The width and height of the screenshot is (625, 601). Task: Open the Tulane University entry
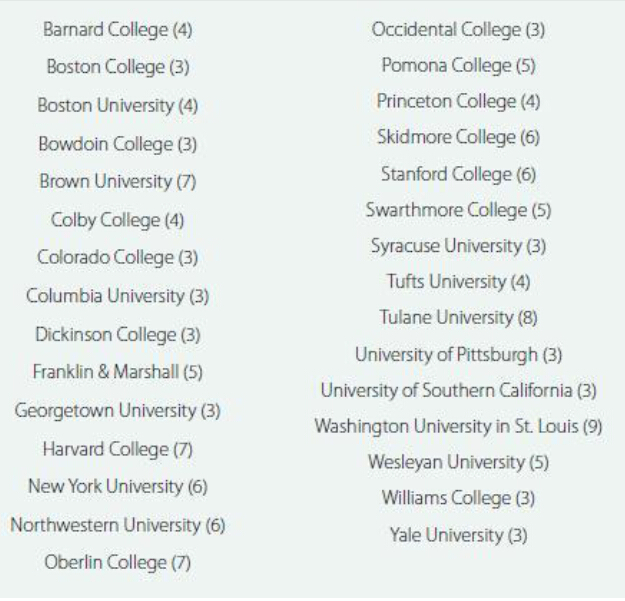coord(458,318)
